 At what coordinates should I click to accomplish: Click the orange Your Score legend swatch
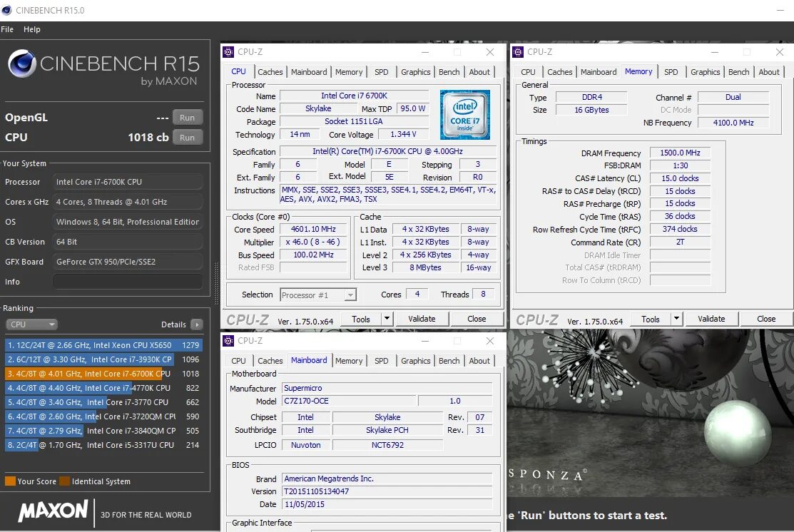(x=10, y=481)
